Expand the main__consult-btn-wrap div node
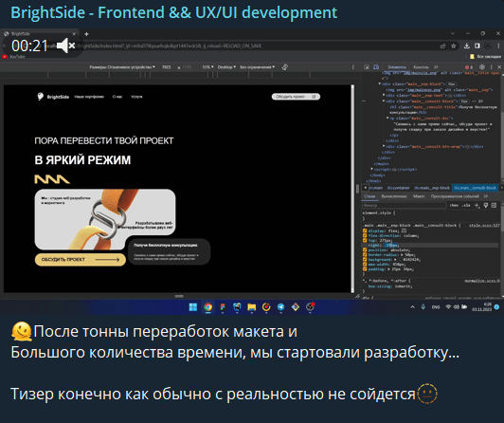The width and height of the screenshot is (504, 423). click(384, 146)
